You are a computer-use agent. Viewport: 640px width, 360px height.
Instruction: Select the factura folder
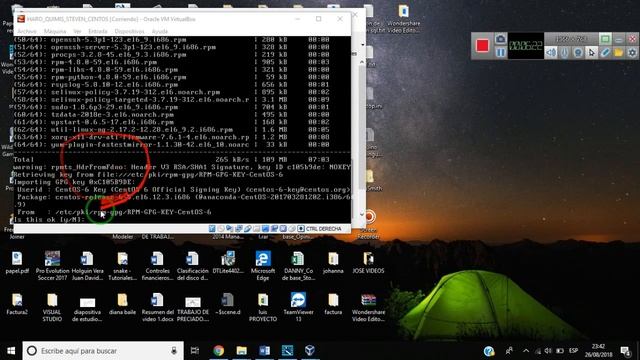coord(333,304)
